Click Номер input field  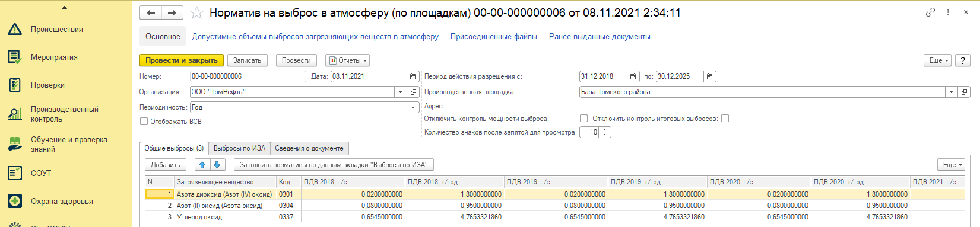click(248, 76)
